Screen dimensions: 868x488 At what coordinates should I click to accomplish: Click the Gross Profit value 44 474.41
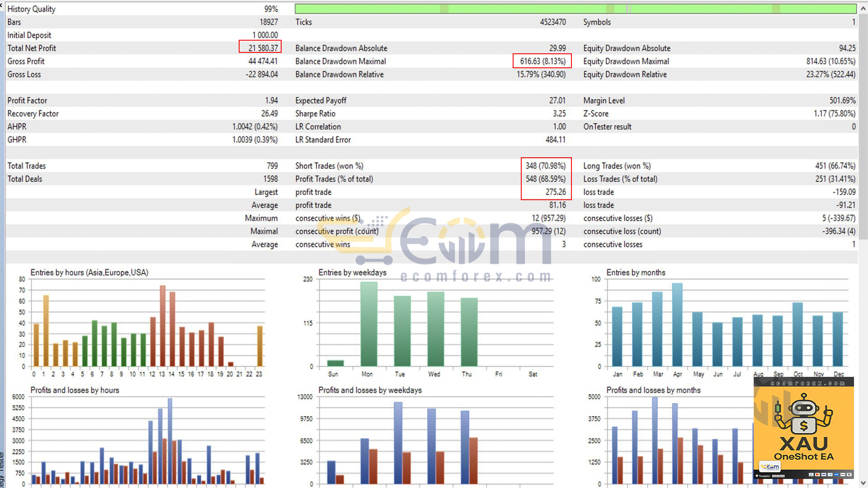263,61
